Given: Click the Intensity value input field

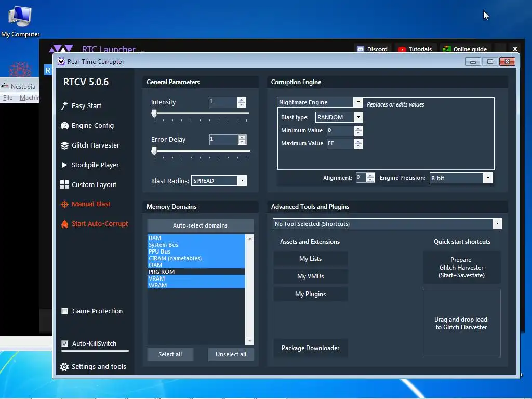Looking at the screenshot, I should click(223, 102).
